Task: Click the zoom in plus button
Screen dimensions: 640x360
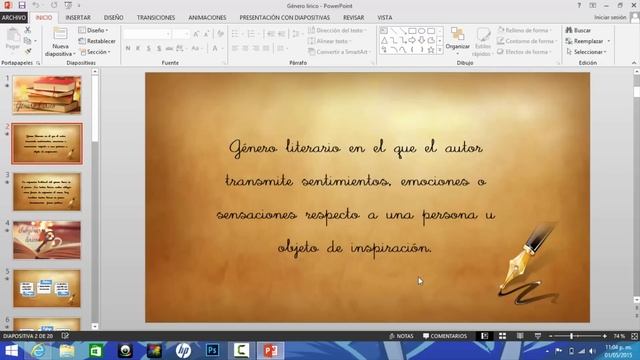Action: 604,336
